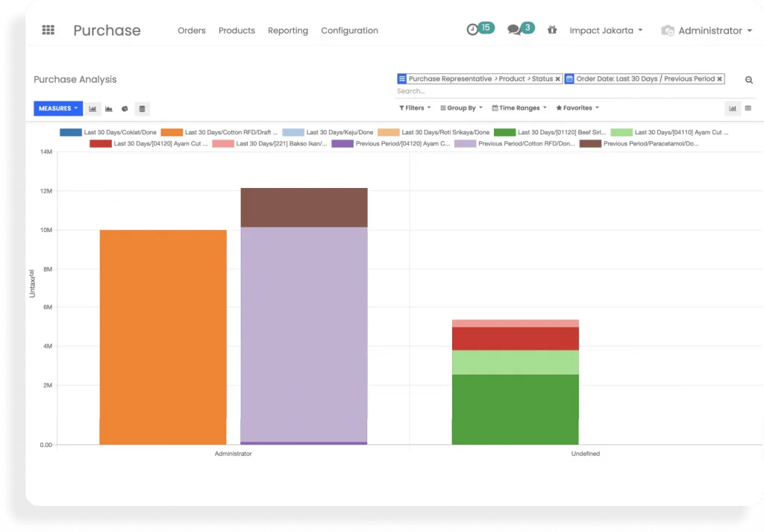The width and height of the screenshot is (764, 532).
Task: Switch to line chart icon
Action: point(109,109)
